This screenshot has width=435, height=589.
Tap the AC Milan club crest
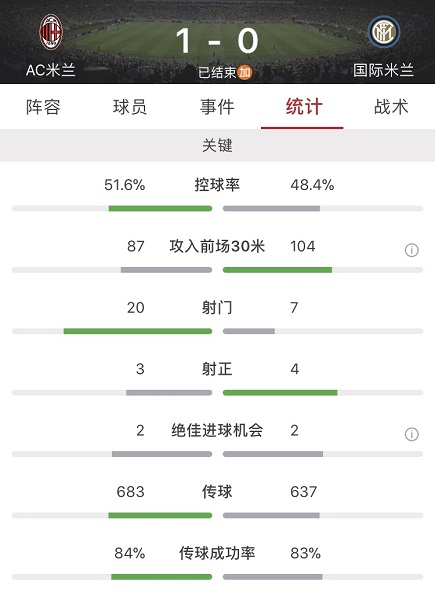point(51,32)
